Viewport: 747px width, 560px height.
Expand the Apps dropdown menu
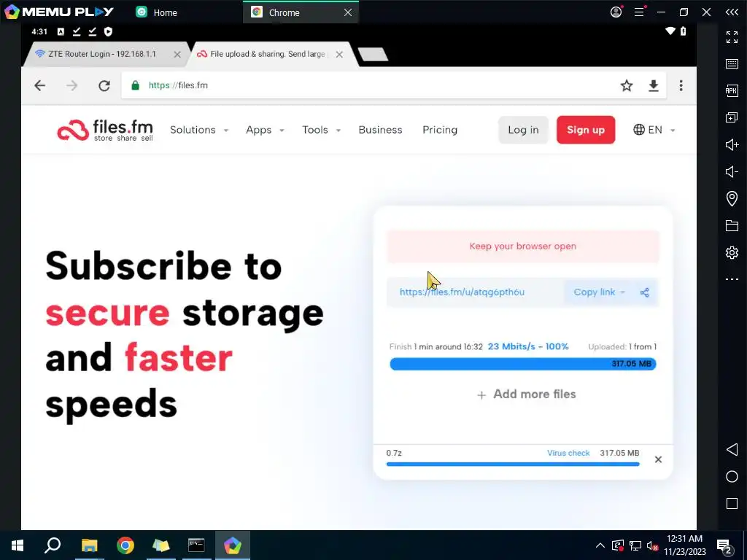[x=265, y=130]
